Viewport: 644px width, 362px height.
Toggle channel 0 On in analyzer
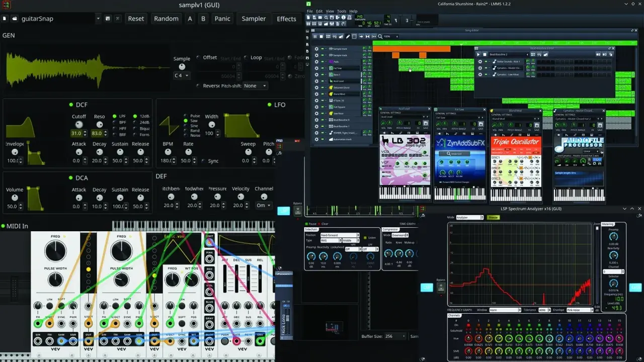coord(468,325)
